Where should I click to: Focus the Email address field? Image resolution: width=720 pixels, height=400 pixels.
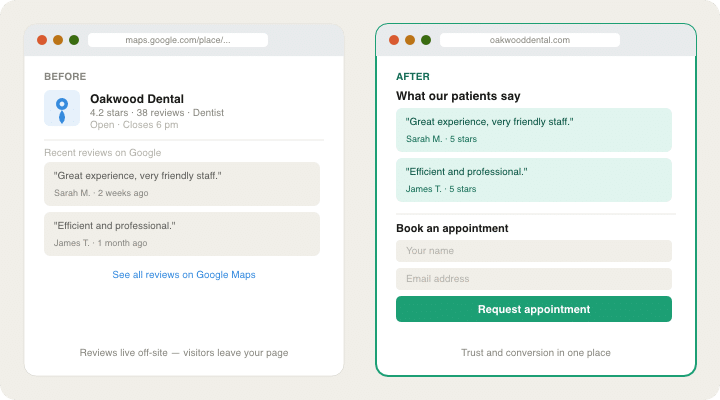(533, 279)
